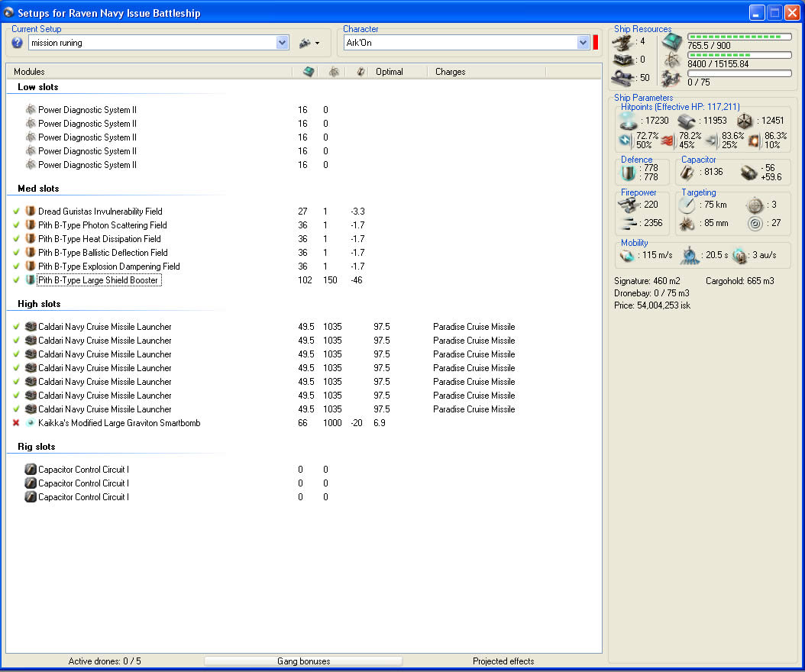
Task: Click the turret hardpoints icon in Ship Resources
Action: coord(622,43)
